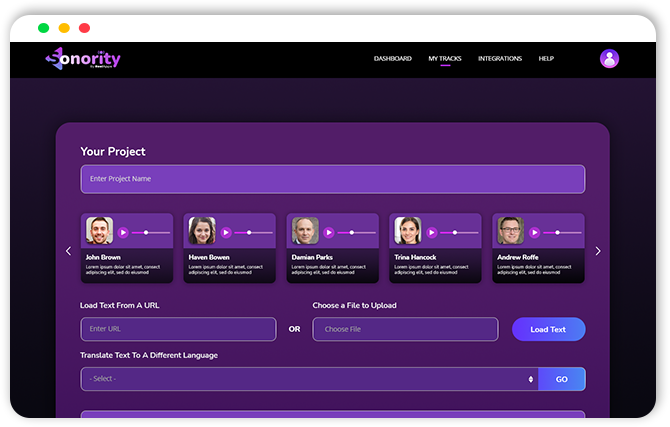
Task: Play Haven Bowen's voice preview
Action: (226, 232)
